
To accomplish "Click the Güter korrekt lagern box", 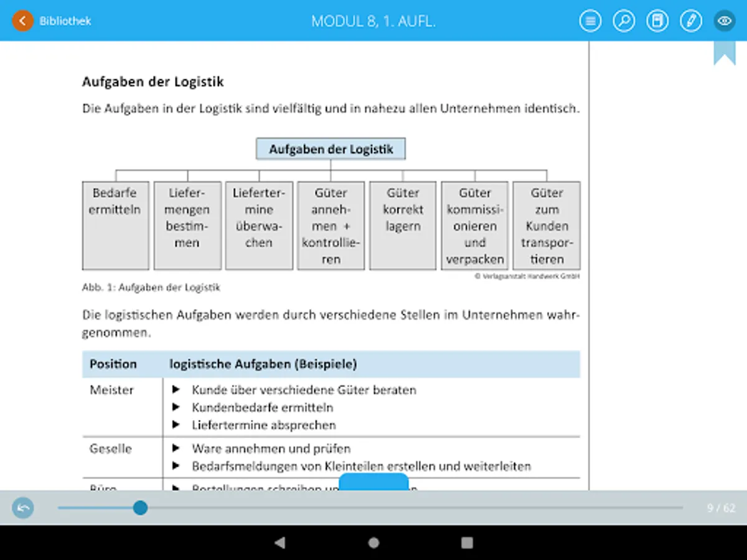I will tap(403, 225).
